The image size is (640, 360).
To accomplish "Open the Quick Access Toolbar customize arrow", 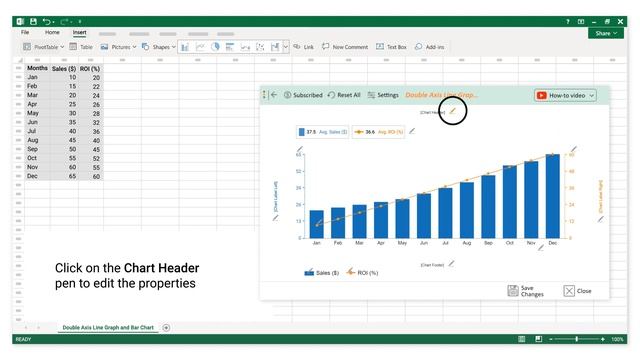I will [x=80, y=22].
